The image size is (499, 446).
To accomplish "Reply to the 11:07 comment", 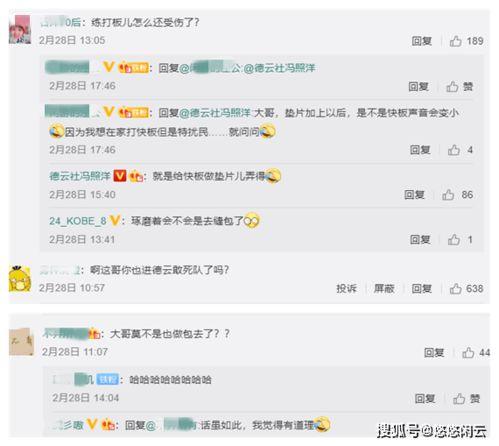I will click(x=434, y=352).
